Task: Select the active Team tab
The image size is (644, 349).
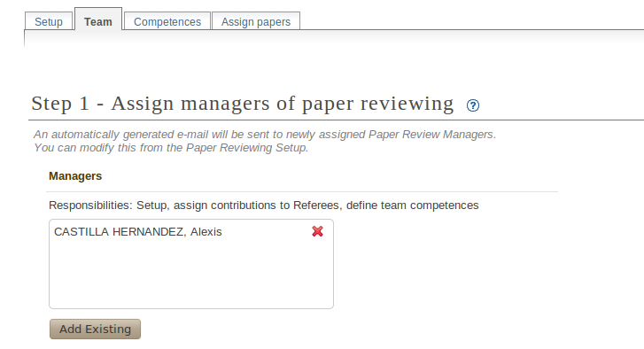Action: tap(98, 20)
